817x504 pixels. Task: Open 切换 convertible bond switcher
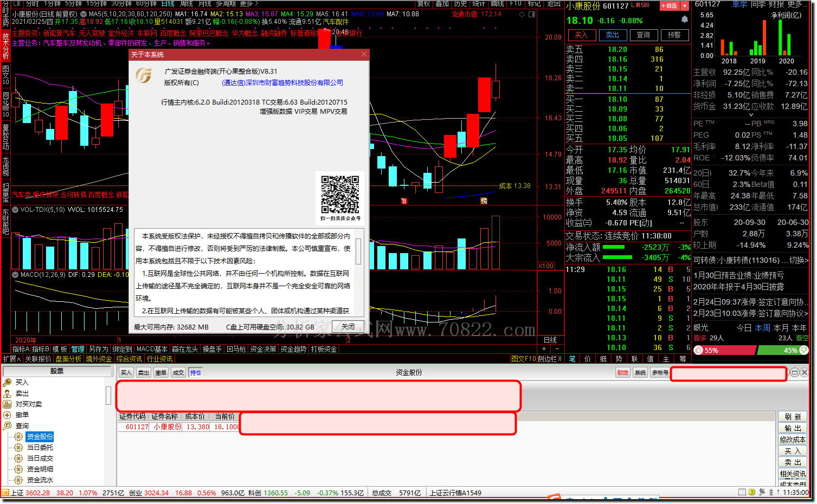(798, 260)
